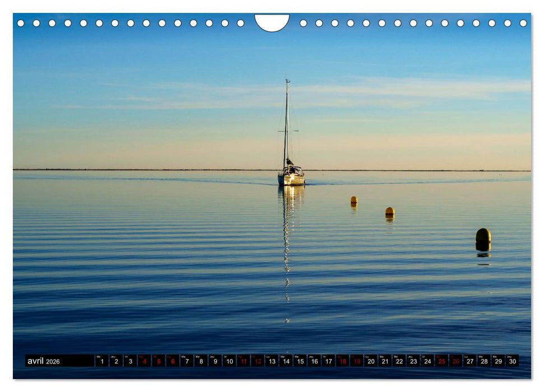Click date 28 in the calendar row

(x=484, y=362)
